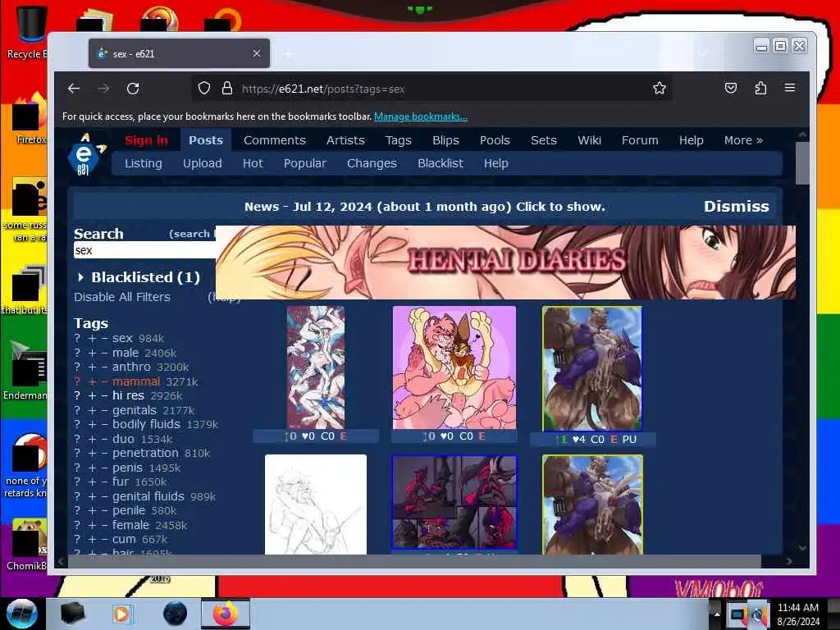Click '–' beside the bodily fluids tag
840x630 pixels.
click(104, 425)
